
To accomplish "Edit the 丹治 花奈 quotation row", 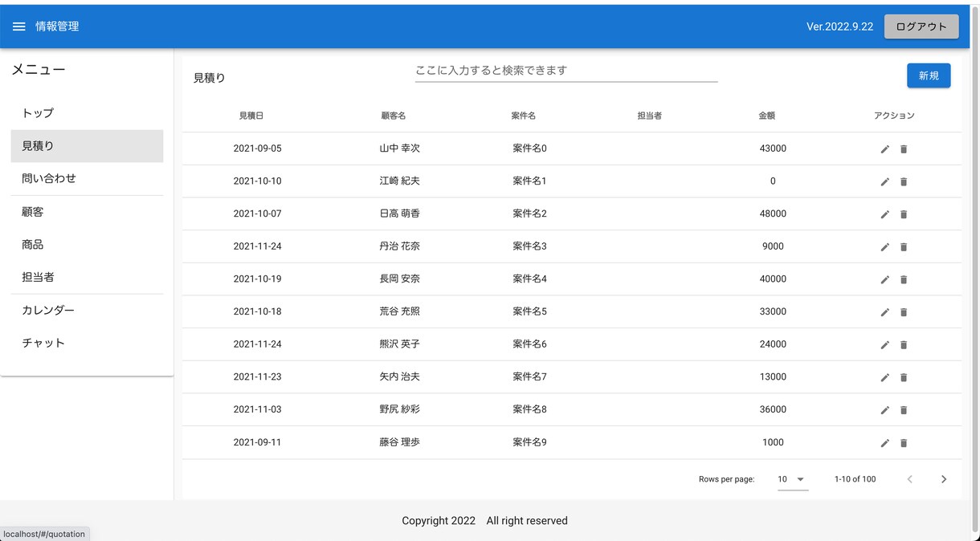I will [884, 247].
